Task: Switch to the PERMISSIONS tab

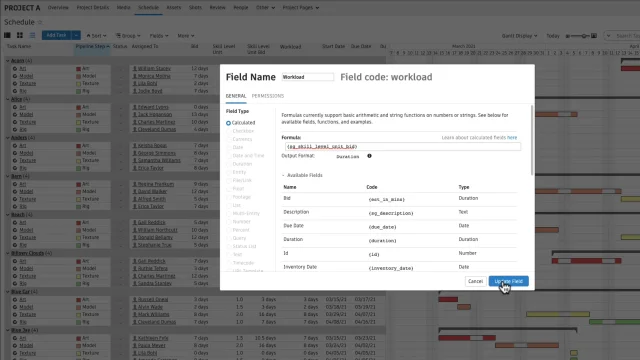Action: coord(268,96)
